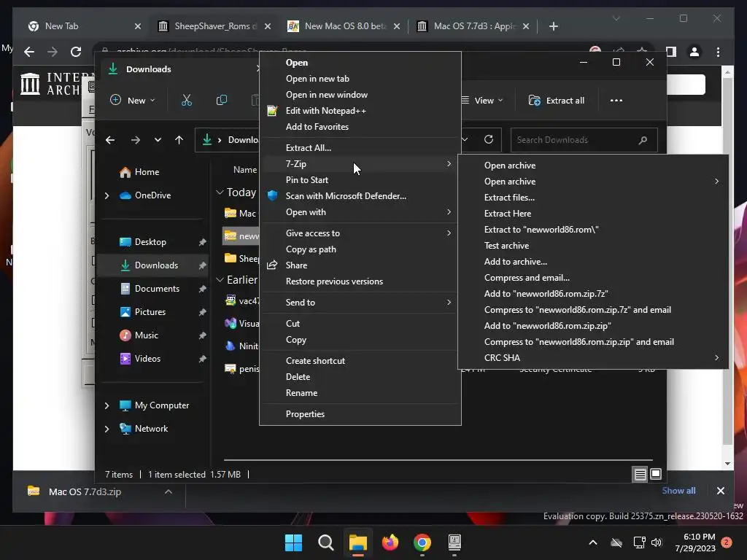Click the Search Downloads field
Image resolution: width=747 pixels, height=560 pixels.
584,140
